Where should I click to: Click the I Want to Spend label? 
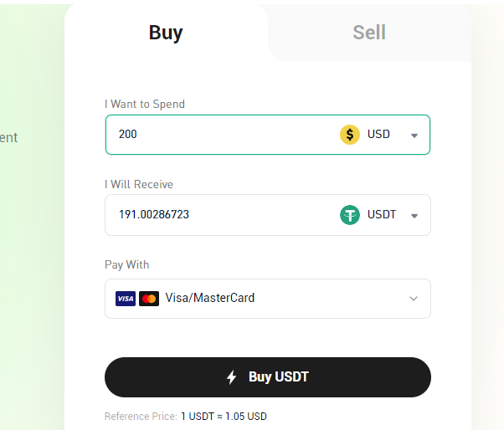[x=145, y=104]
